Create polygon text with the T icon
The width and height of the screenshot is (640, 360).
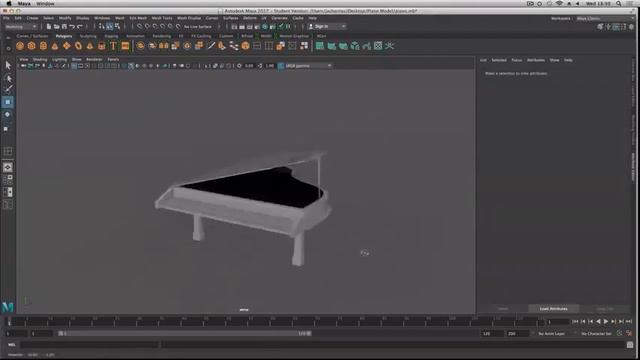[113, 46]
